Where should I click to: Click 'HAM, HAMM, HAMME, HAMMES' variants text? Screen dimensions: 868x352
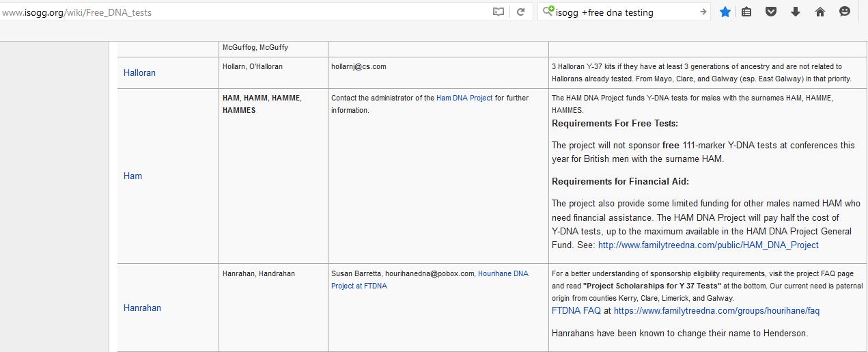[262, 104]
